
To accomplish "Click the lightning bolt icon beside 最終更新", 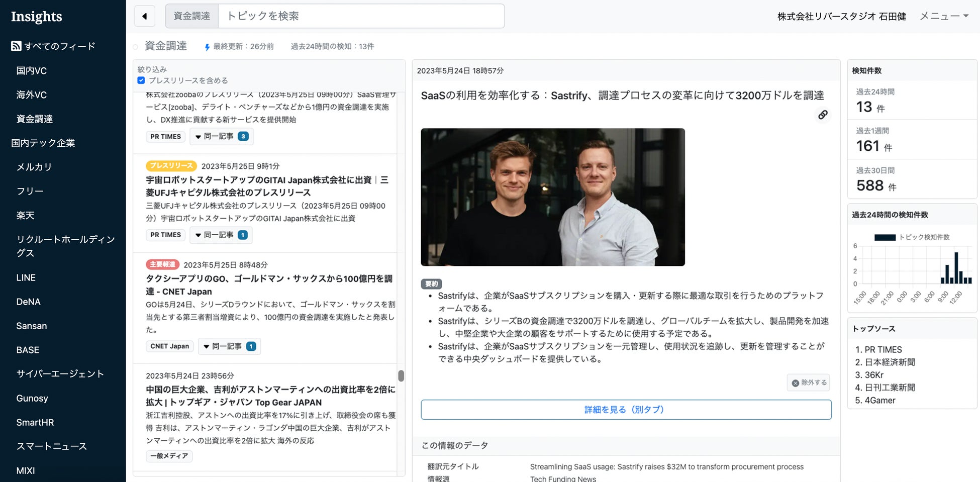I will pos(207,47).
